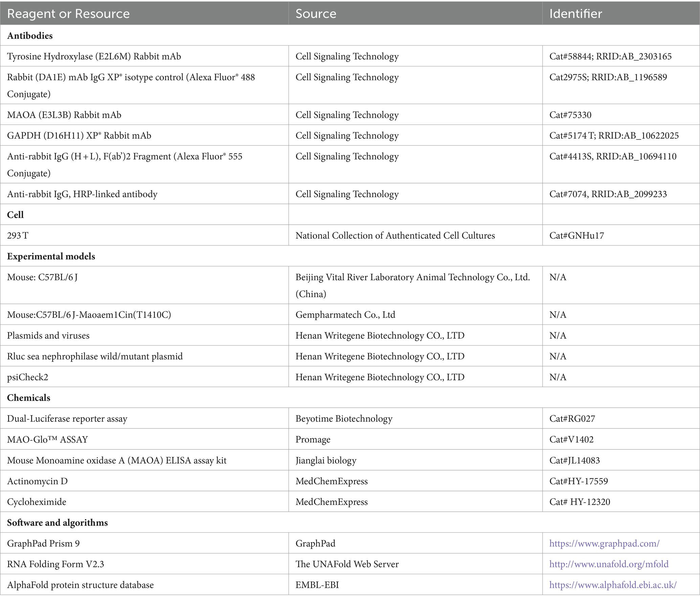Select the '293 T' cell line entry
The image size is (700, 601).
18,236
